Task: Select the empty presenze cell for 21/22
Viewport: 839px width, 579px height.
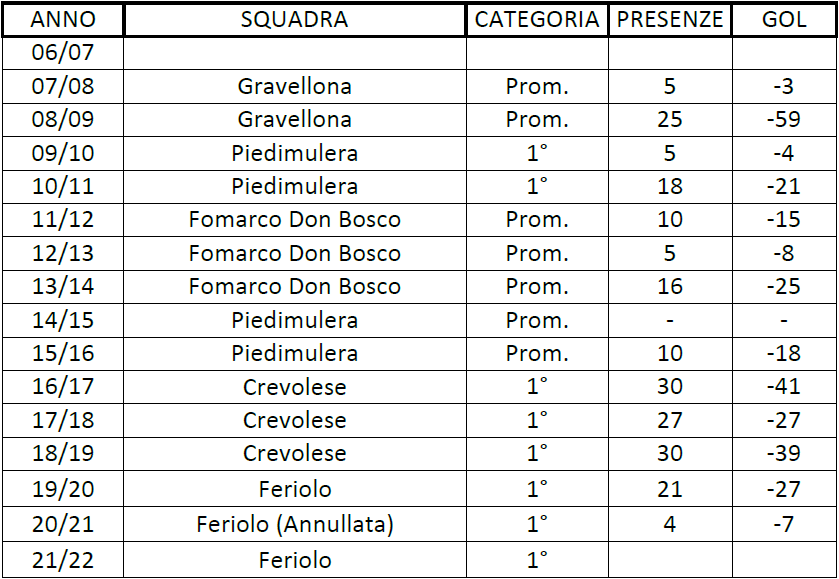Action: (x=670, y=560)
